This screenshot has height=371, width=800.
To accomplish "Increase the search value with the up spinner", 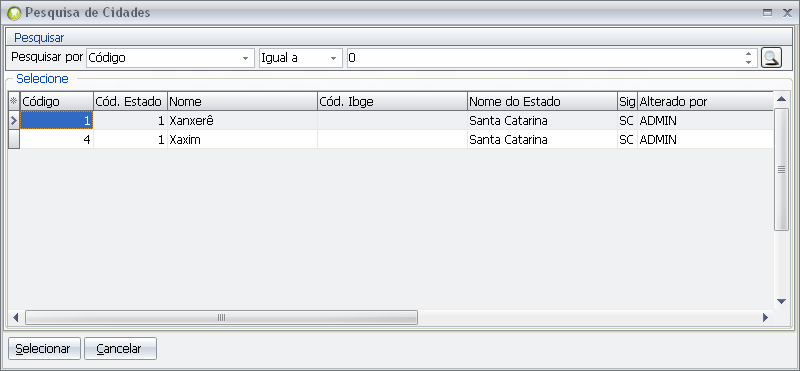I will [748, 54].
